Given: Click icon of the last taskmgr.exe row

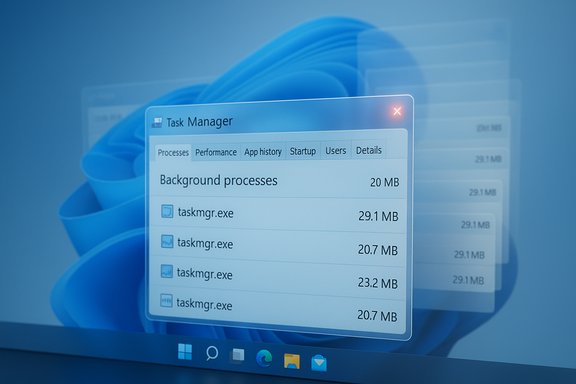Looking at the screenshot, I should [166, 301].
